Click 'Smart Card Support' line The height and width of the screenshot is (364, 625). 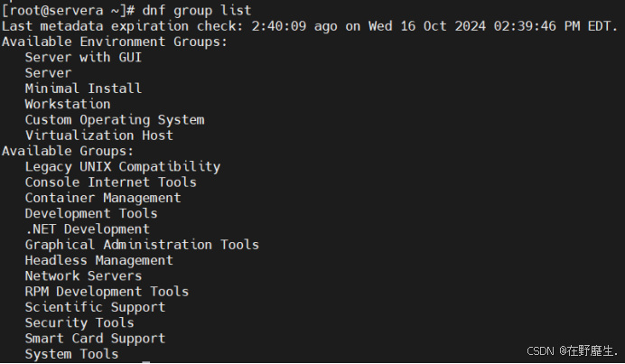pos(95,339)
